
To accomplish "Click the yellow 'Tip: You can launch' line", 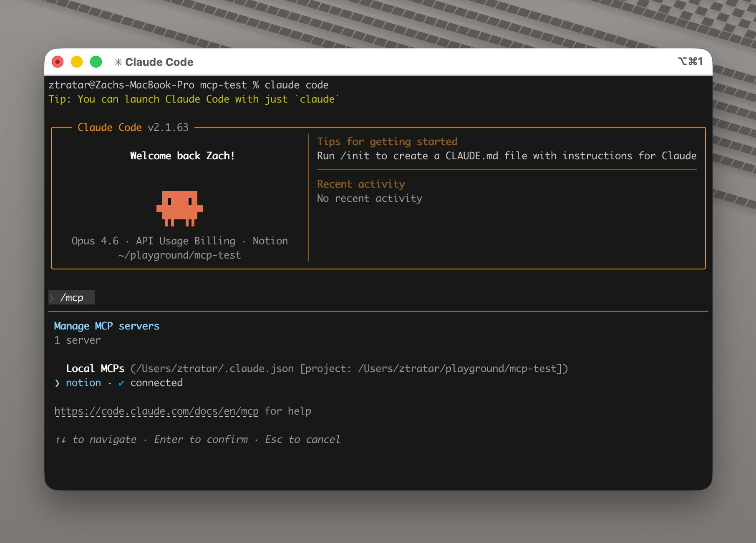I will click(x=194, y=99).
